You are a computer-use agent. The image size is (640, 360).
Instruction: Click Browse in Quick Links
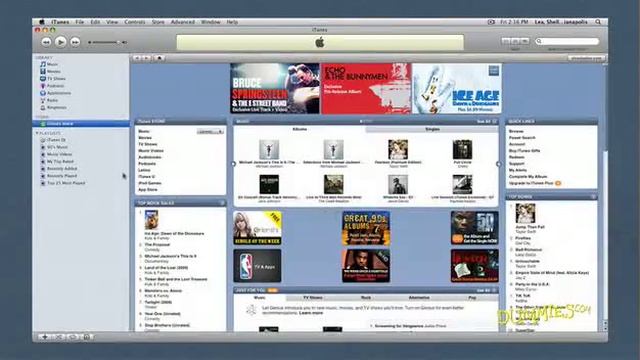tap(516, 131)
